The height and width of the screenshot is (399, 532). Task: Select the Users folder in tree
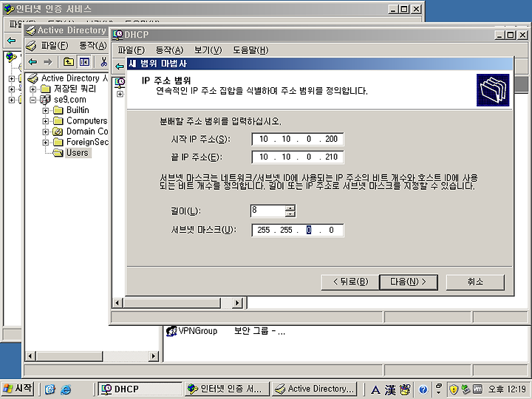(x=77, y=153)
